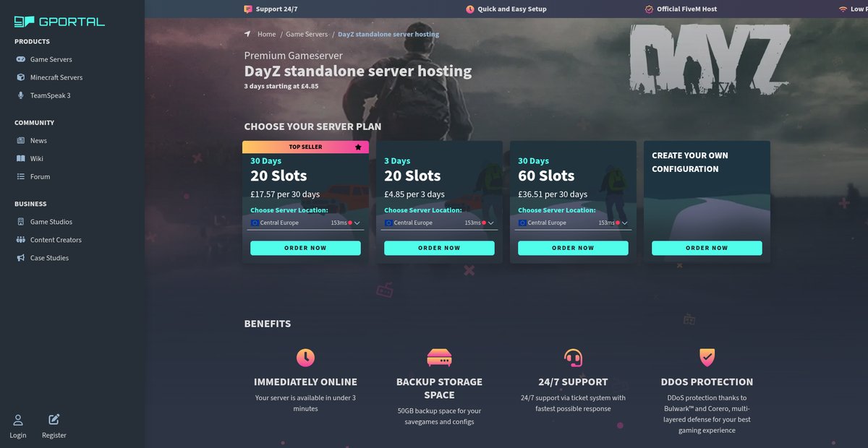Screen dimensions: 868x448
Task: Click the TeamSpeak 3 microphone icon
Action: [x=21, y=95]
